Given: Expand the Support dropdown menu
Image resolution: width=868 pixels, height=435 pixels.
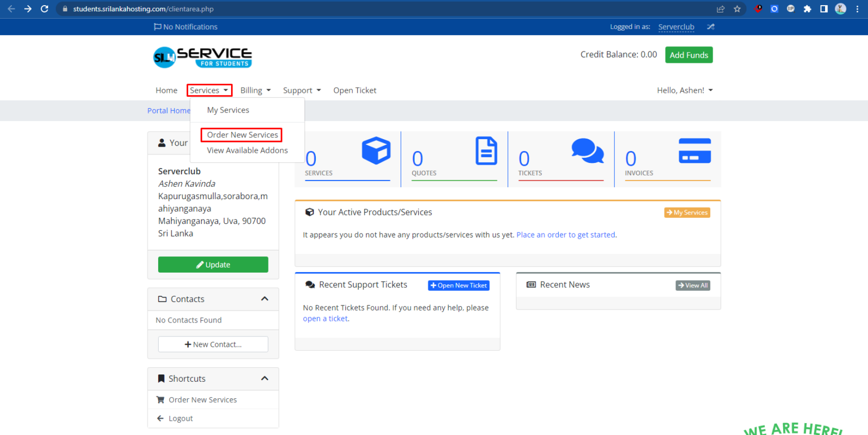Looking at the screenshot, I should point(302,91).
